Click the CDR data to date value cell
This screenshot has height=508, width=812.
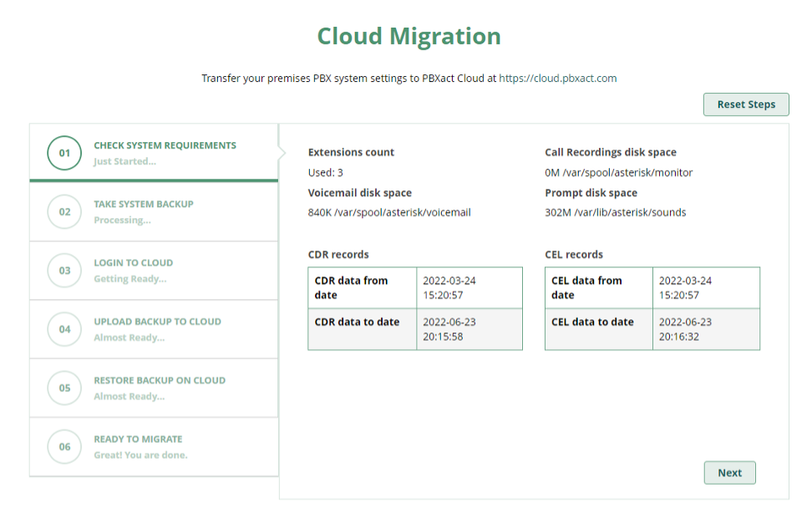469,329
